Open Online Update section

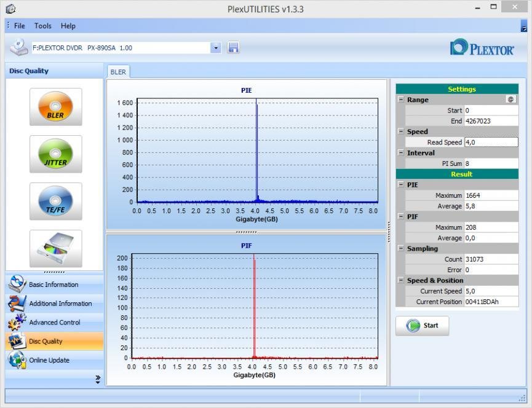54,360
